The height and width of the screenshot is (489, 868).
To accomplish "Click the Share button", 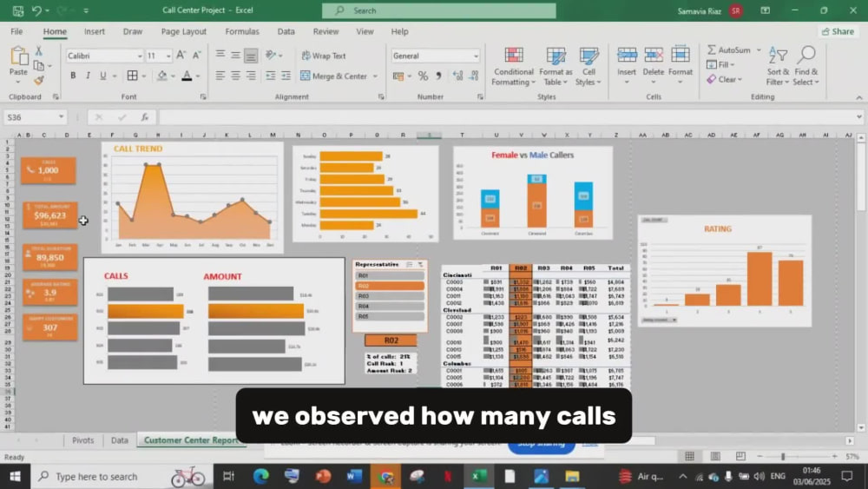I will (838, 31).
